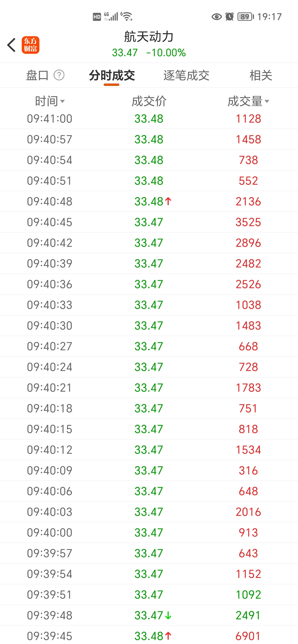Tap the alarm clock status icon
The image size is (298, 644).
point(229,17)
